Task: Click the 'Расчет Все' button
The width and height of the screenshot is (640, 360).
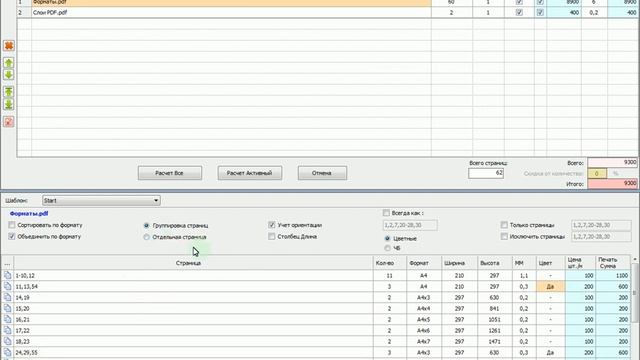Action: point(170,173)
